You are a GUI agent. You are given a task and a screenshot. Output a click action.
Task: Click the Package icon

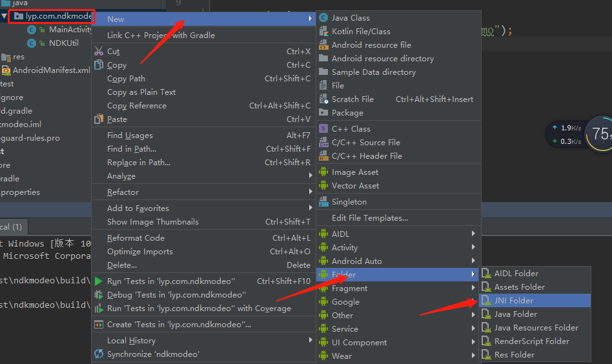(323, 112)
